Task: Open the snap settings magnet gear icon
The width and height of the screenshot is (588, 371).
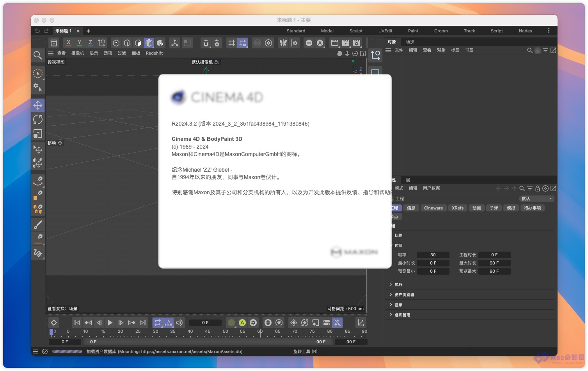Action: [217, 43]
